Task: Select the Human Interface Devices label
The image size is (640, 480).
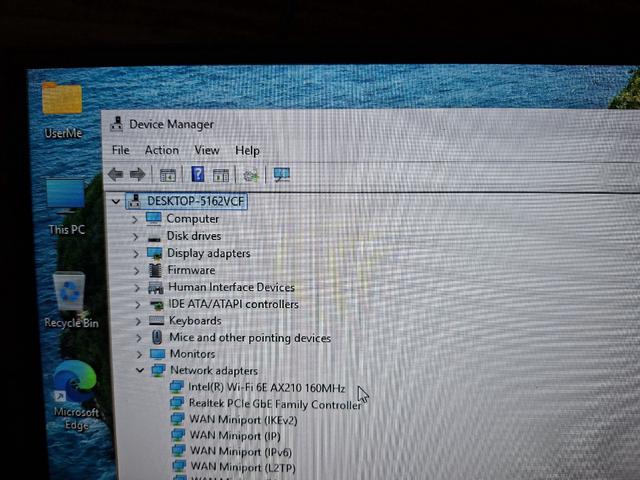Action: (231, 287)
